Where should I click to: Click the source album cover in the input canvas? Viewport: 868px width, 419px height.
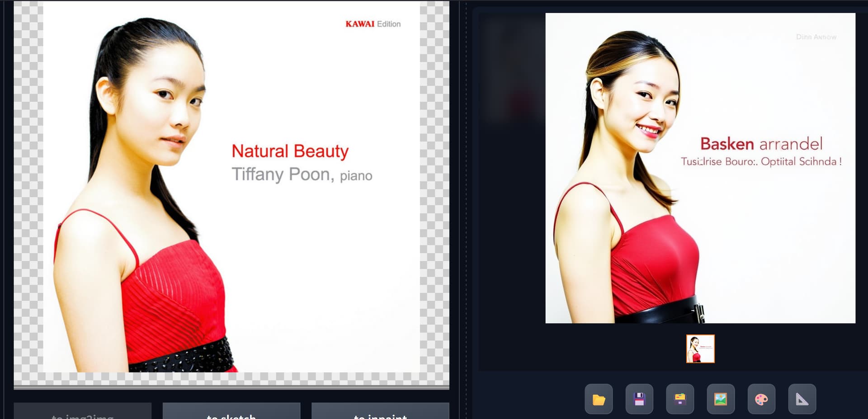tap(231, 187)
